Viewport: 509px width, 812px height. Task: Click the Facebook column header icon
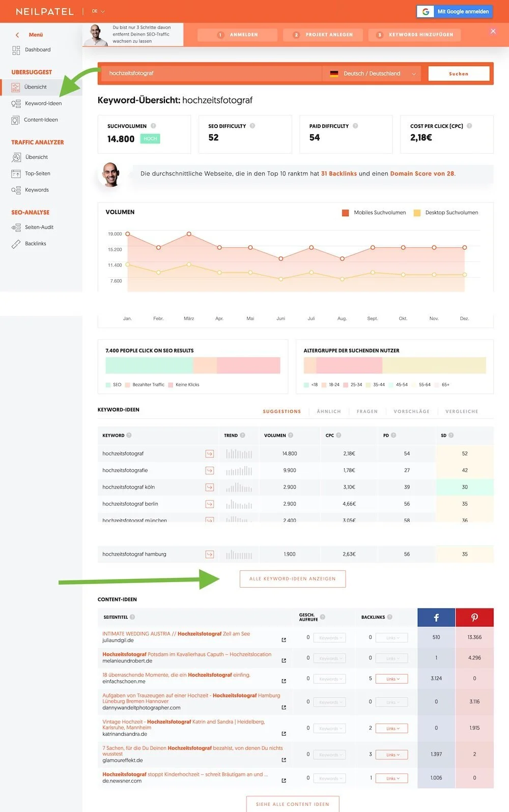point(436,618)
